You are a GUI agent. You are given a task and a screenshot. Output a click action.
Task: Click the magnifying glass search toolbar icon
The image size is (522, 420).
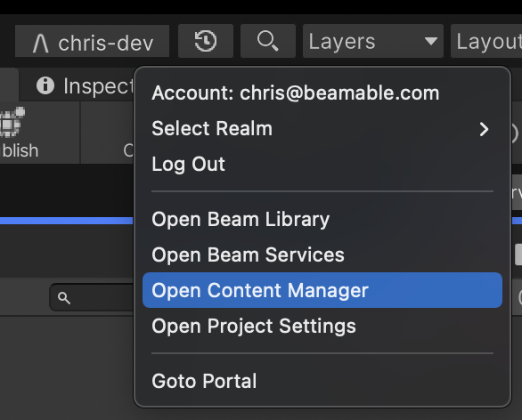[x=267, y=41]
